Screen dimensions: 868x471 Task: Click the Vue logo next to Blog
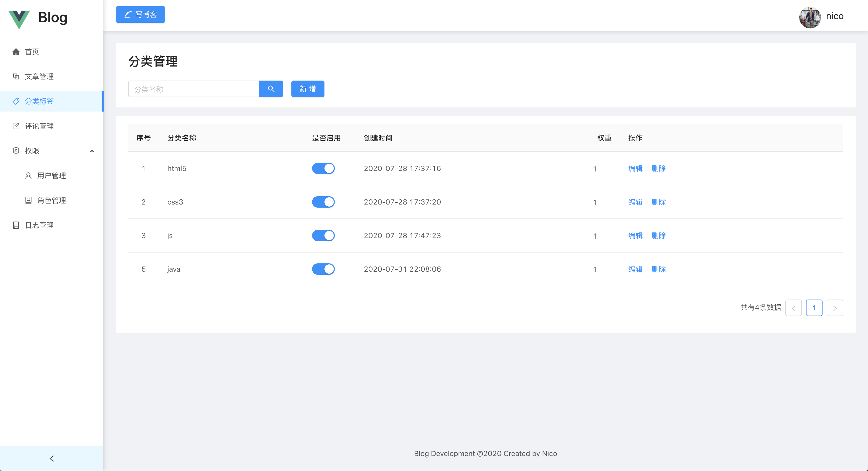[19, 19]
